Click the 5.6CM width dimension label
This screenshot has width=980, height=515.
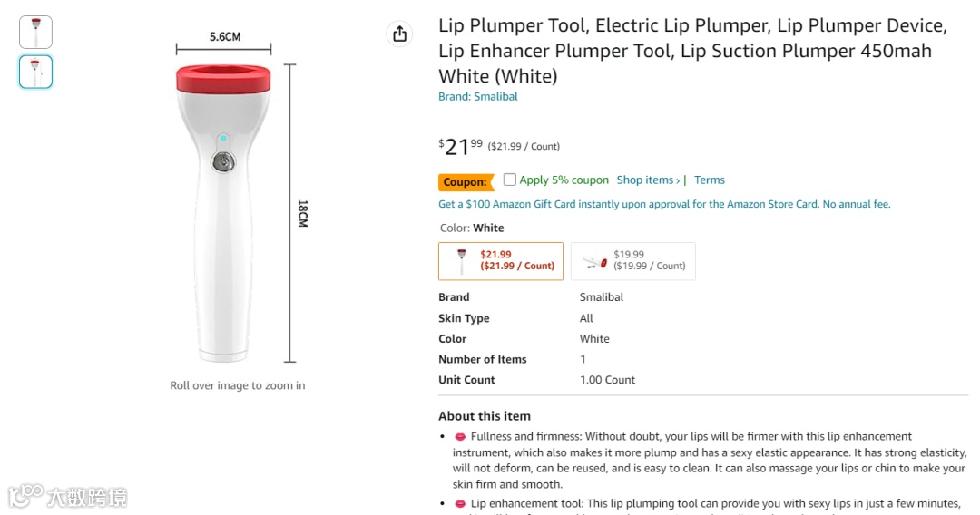coord(225,37)
